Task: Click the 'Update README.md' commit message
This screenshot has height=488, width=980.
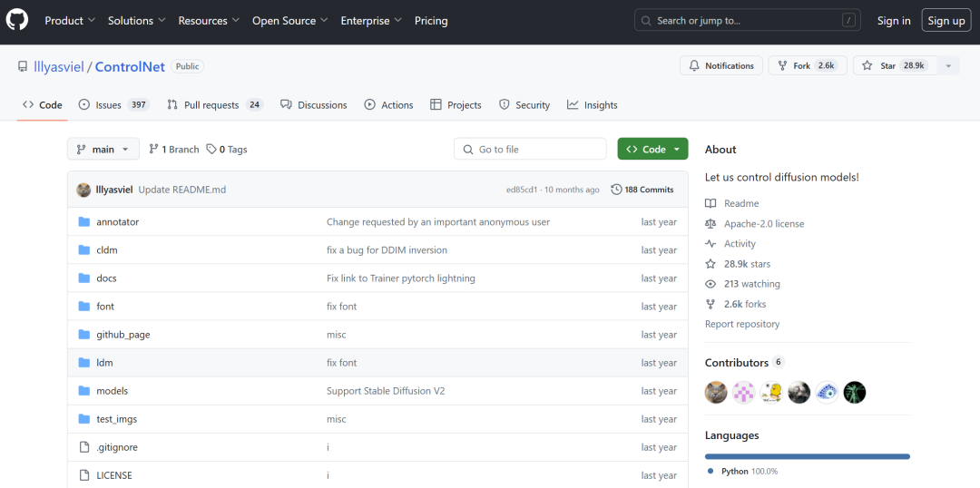Action: (x=181, y=190)
